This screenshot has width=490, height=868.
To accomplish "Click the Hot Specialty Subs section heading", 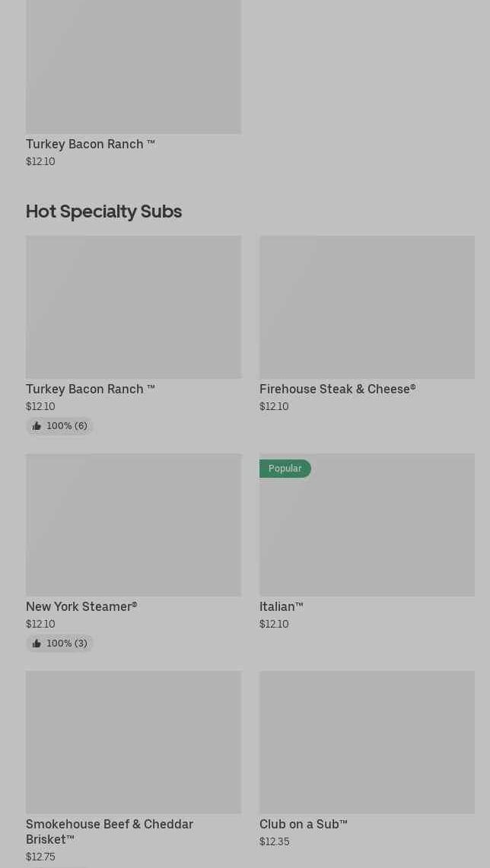I will click(x=103, y=211).
